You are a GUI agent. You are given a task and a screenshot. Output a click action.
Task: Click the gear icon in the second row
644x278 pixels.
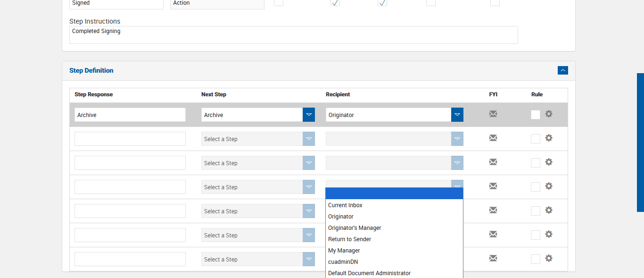click(x=549, y=138)
